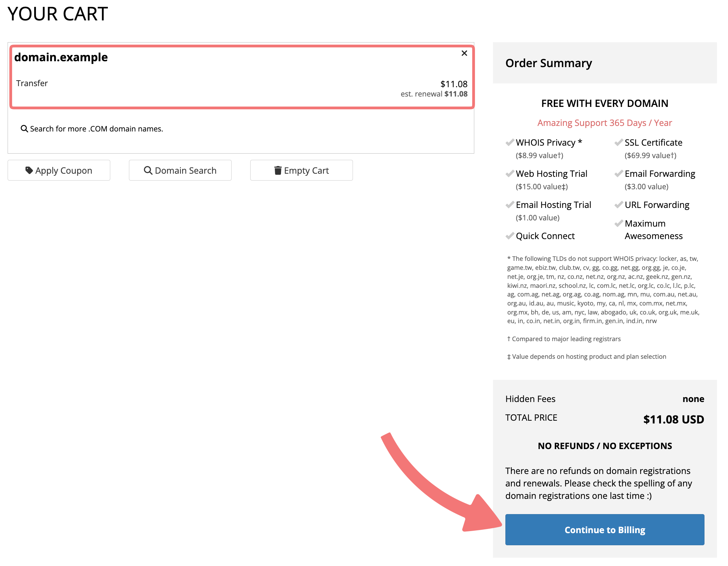Click checkmark next to WHOIS Privacy
Viewport: 728px width, 566px height.
coord(510,143)
